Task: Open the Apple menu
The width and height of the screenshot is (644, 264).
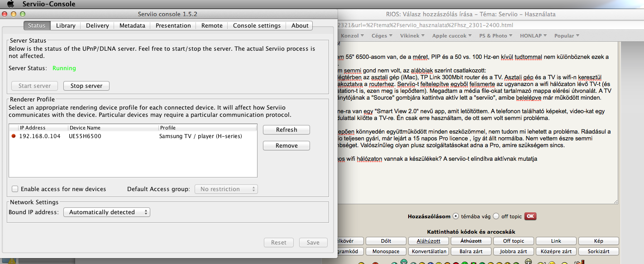Action: coord(10,4)
